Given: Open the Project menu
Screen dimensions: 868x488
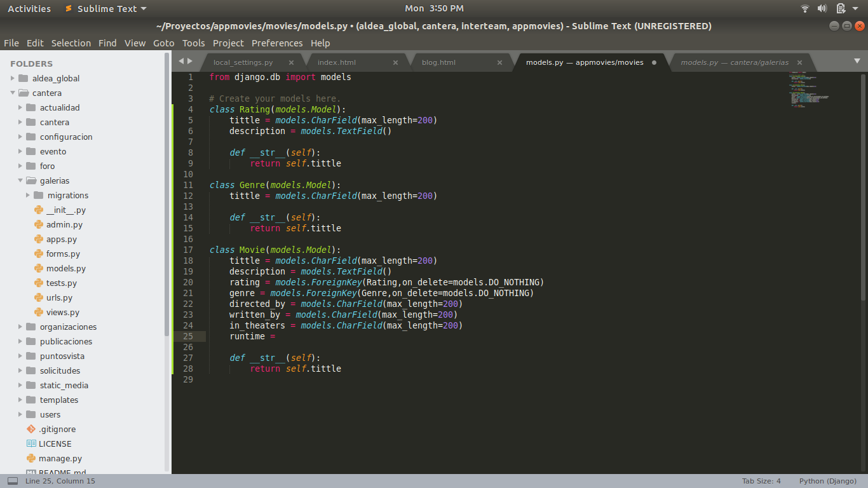Looking at the screenshot, I should point(228,43).
